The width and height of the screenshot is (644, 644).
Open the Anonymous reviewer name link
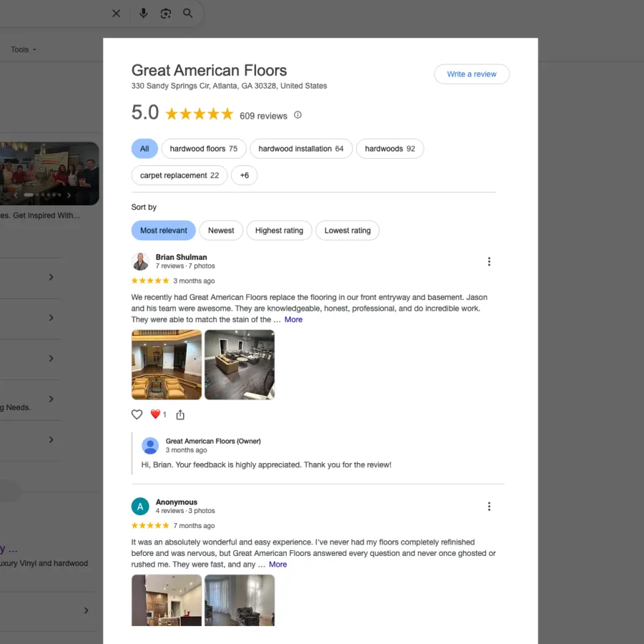pos(176,502)
